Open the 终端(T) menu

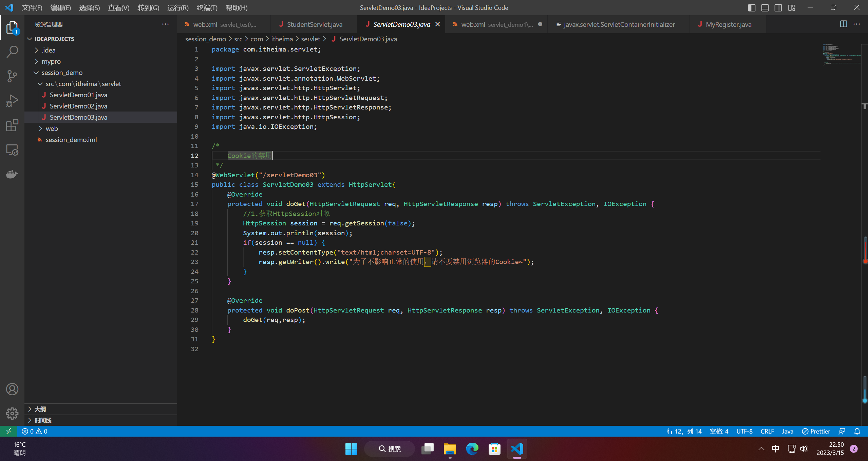[x=207, y=7]
